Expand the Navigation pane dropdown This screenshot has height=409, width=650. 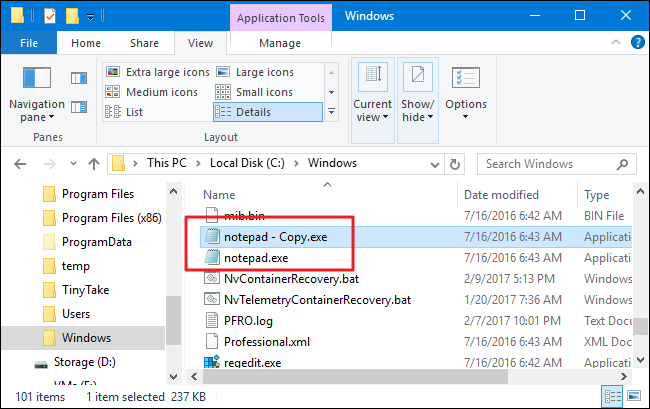click(x=51, y=117)
